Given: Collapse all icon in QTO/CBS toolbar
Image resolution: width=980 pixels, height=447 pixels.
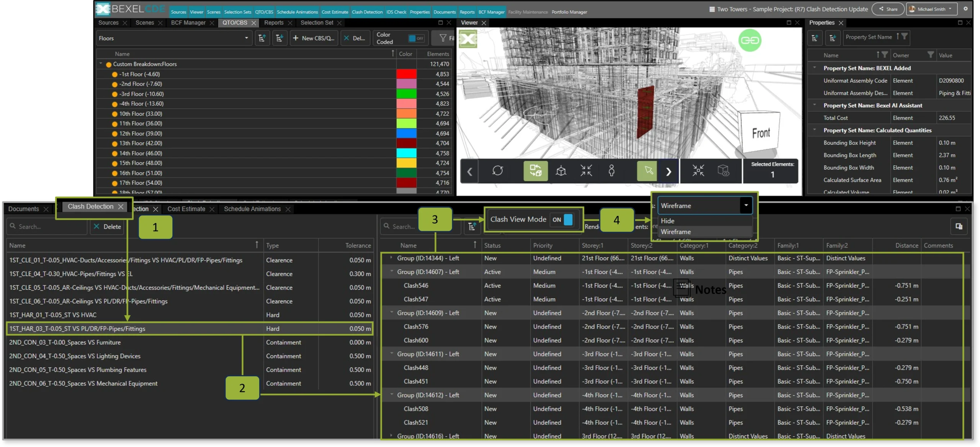Looking at the screenshot, I should [279, 38].
